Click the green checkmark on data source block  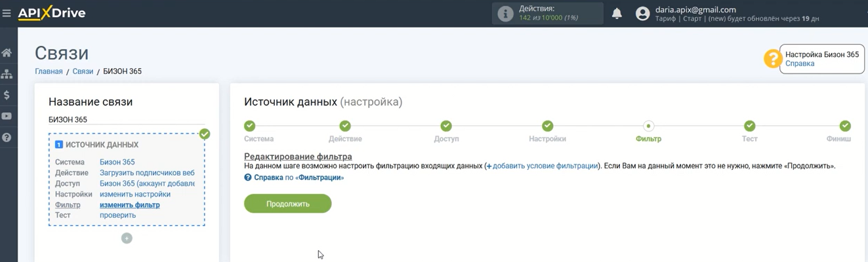[x=205, y=134]
